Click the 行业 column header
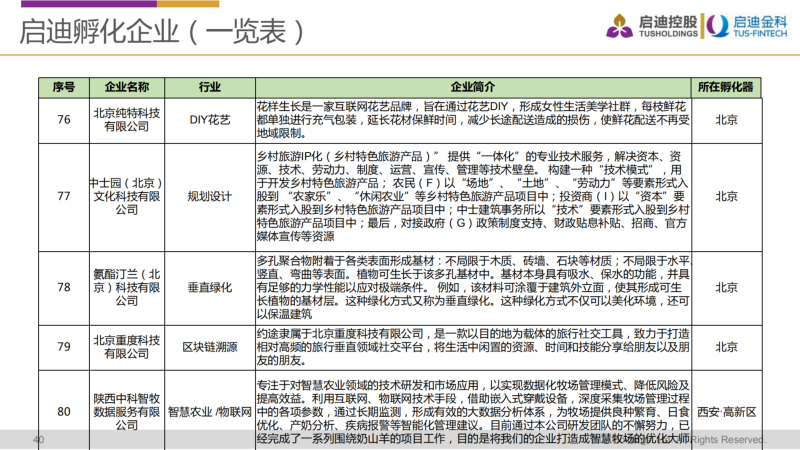 point(210,87)
